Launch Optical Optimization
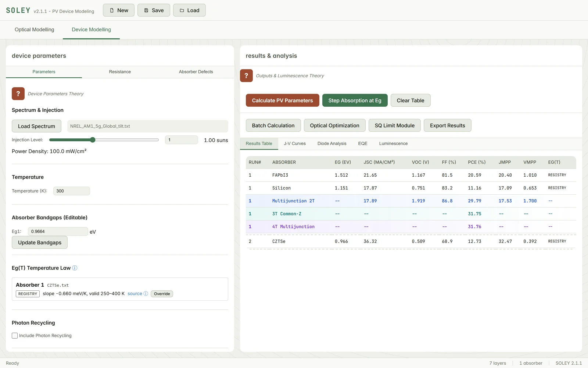 pyautogui.click(x=334, y=125)
